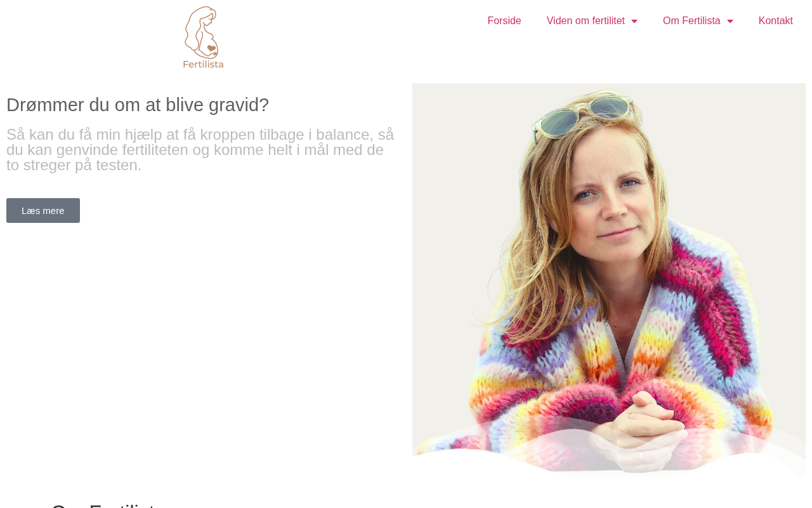Click the Fertilista text under the logo
812x508 pixels.
(x=203, y=63)
